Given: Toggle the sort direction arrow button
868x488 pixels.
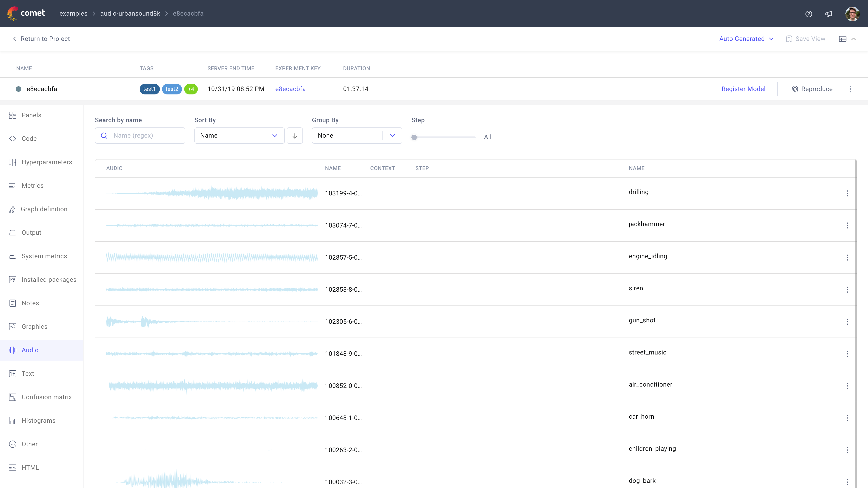Looking at the screenshot, I should (x=295, y=135).
